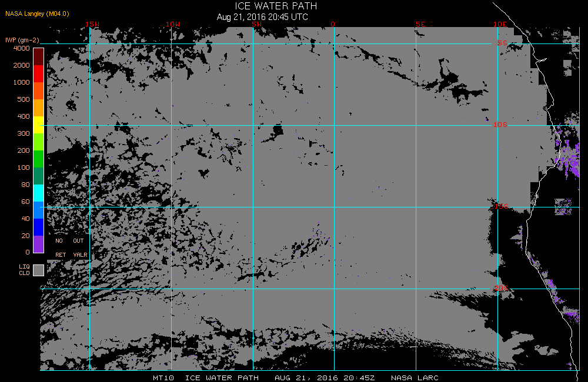Viewport: 588px width, 382px height.
Task: Click the 1000 colorbar value
Action: tap(21, 82)
